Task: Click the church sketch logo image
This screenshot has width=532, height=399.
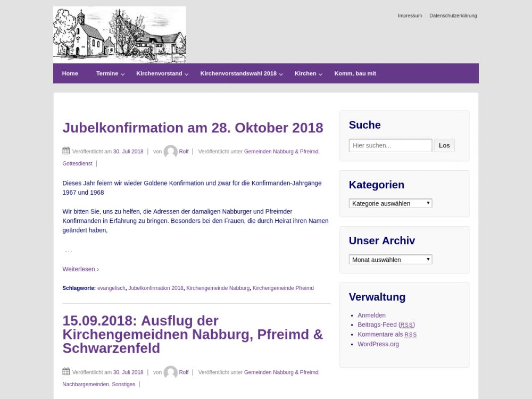Action: tap(120, 35)
